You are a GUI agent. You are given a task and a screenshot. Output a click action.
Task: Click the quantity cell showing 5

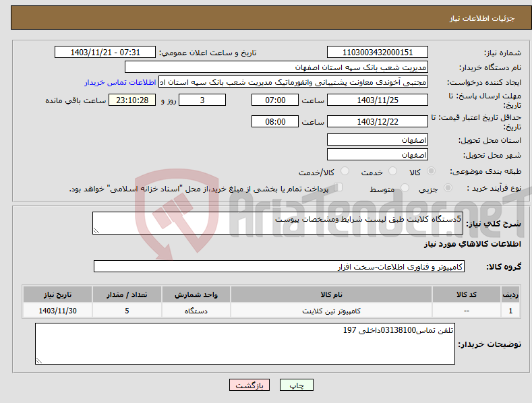click(127, 311)
